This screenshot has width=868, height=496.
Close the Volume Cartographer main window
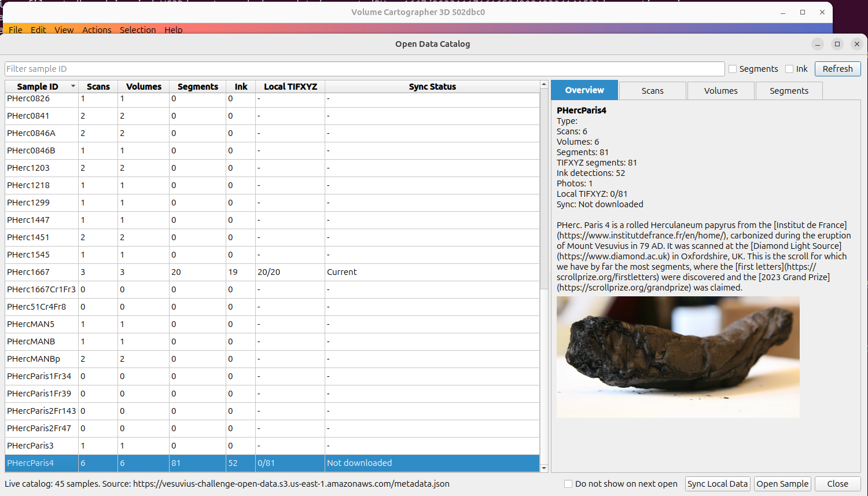(822, 12)
